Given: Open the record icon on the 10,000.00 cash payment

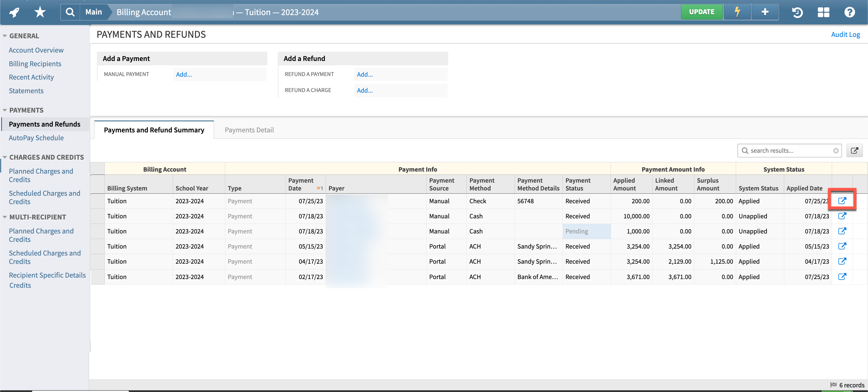Looking at the screenshot, I should point(843,216).
